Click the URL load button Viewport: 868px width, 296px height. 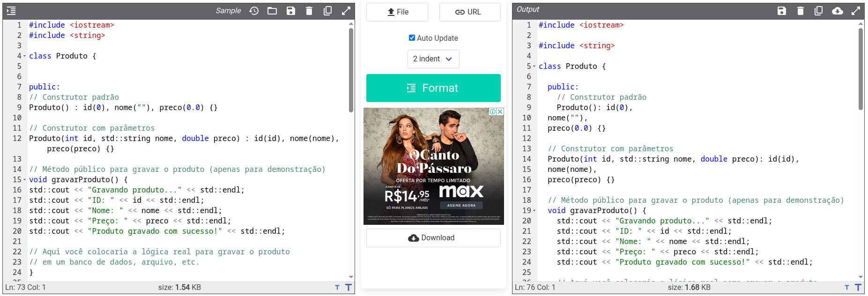tap(469, 12)
